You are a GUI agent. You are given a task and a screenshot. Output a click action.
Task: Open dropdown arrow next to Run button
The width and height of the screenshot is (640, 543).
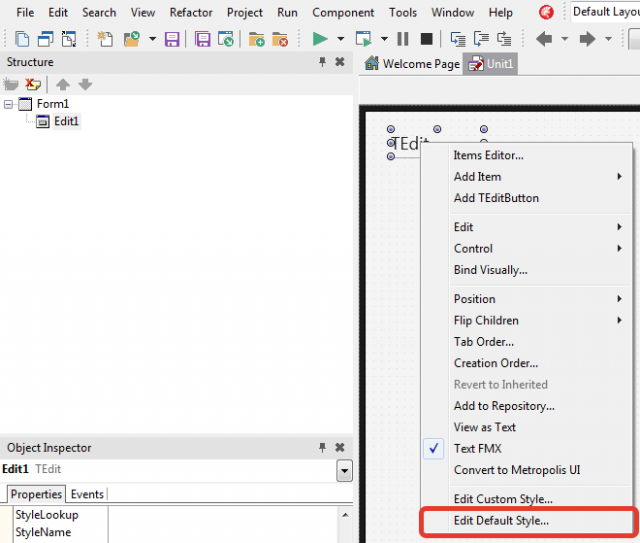340,39
